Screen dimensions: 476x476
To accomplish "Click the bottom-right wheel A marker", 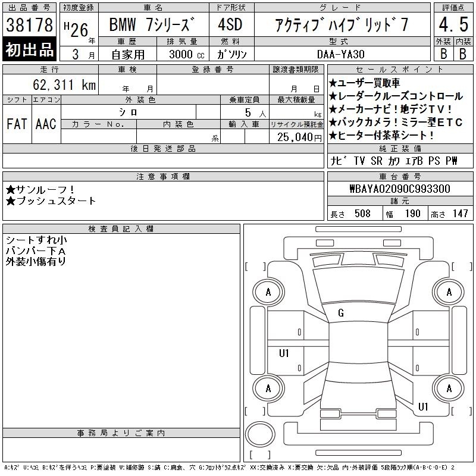I will pos(449,389).
